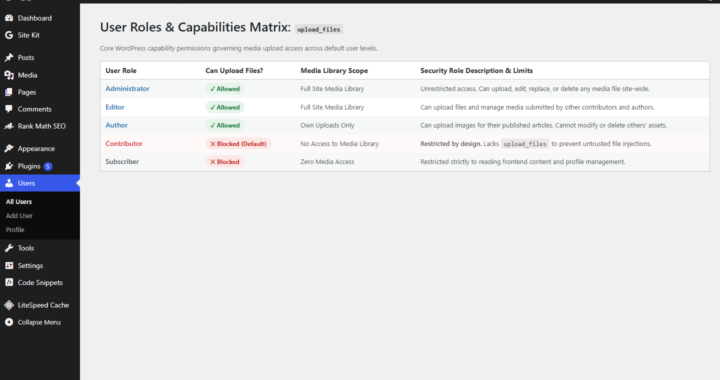720x380 pixels.
Task: Open Settings sliders icon in sidebar
Action: click(x=9, y=265)
